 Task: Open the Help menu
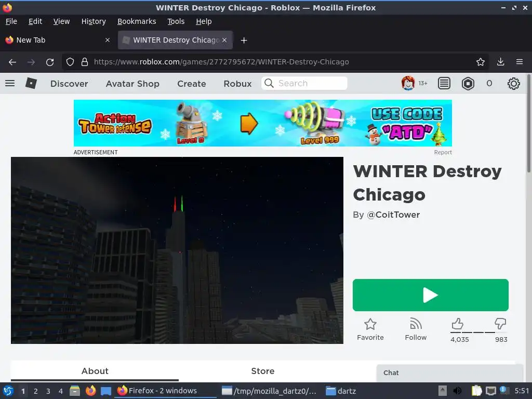click(x=204, y=21)
